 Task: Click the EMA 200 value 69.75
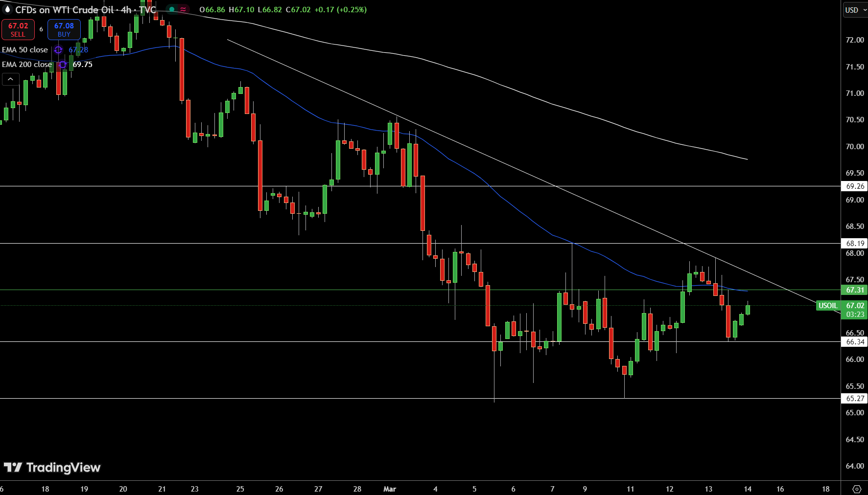point(82,65)
